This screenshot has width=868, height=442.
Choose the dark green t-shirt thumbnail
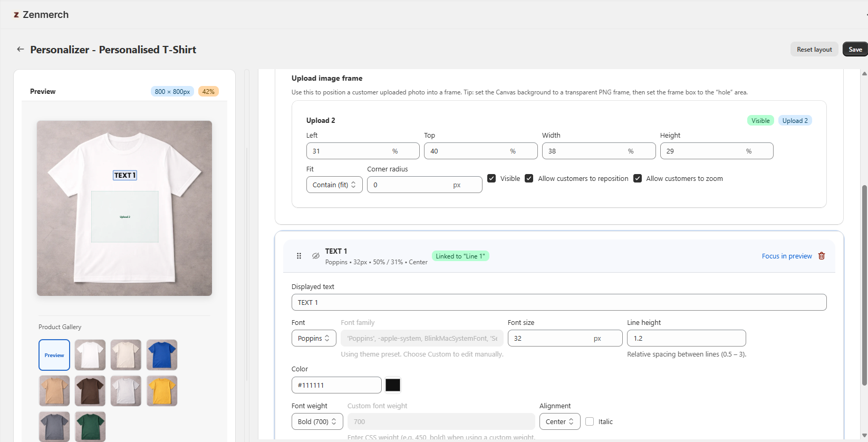click(90, 426)
